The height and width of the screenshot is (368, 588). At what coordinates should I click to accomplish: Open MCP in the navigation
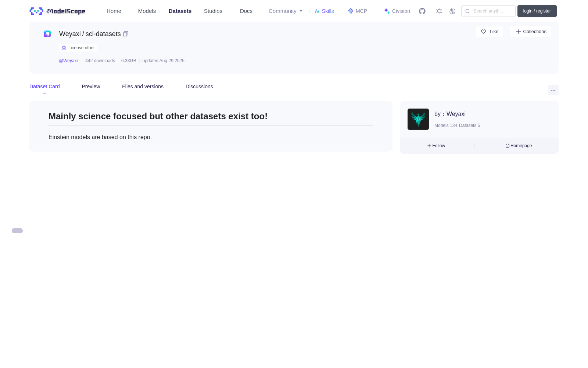(x=358, y=11)
